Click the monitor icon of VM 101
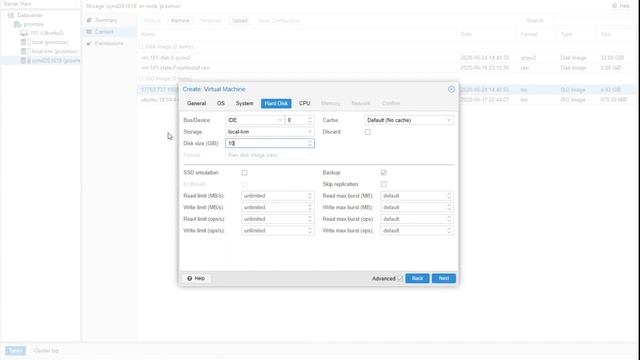 pyautogui.click(x=24, y=33)
